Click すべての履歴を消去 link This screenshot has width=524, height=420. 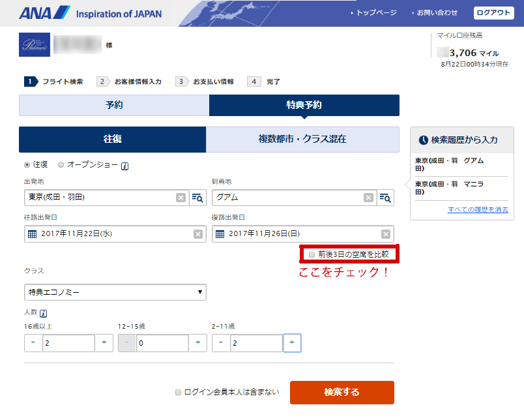pyautogui.click(x=477, y=209)
